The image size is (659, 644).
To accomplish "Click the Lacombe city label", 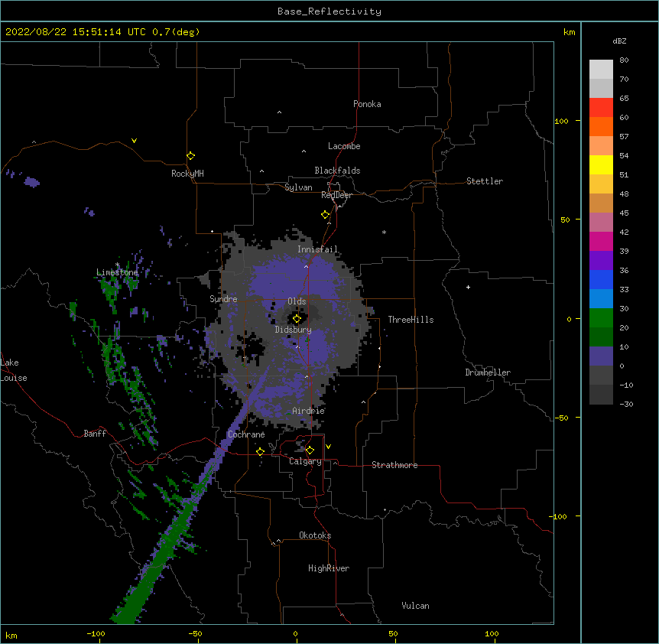I will tap(344, 146).
